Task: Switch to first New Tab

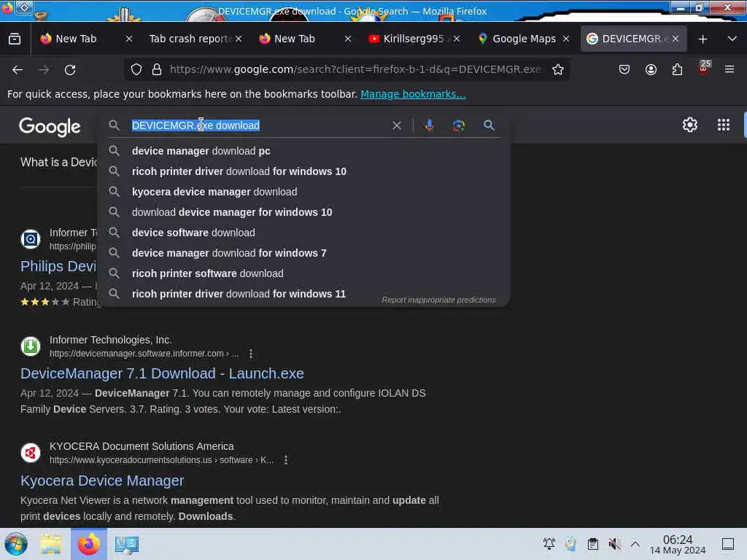Action: [x=76, y=39]
